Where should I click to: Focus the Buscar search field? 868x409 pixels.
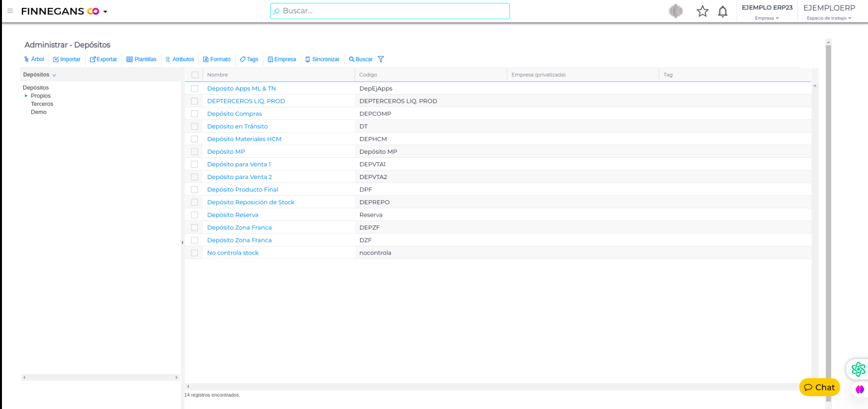point(390,11)
